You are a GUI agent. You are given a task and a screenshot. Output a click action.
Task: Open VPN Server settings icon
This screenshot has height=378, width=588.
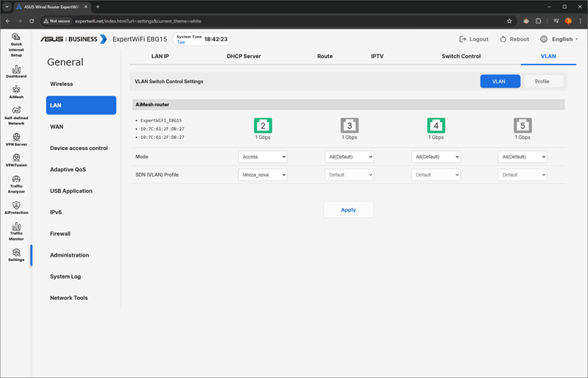tap(15, 138)
